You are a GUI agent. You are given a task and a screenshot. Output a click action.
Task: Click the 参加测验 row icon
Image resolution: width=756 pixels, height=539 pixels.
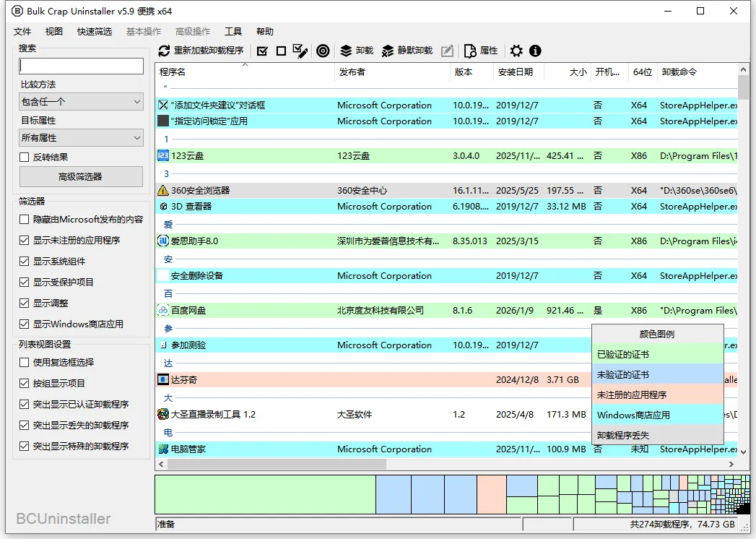[163, 345]
